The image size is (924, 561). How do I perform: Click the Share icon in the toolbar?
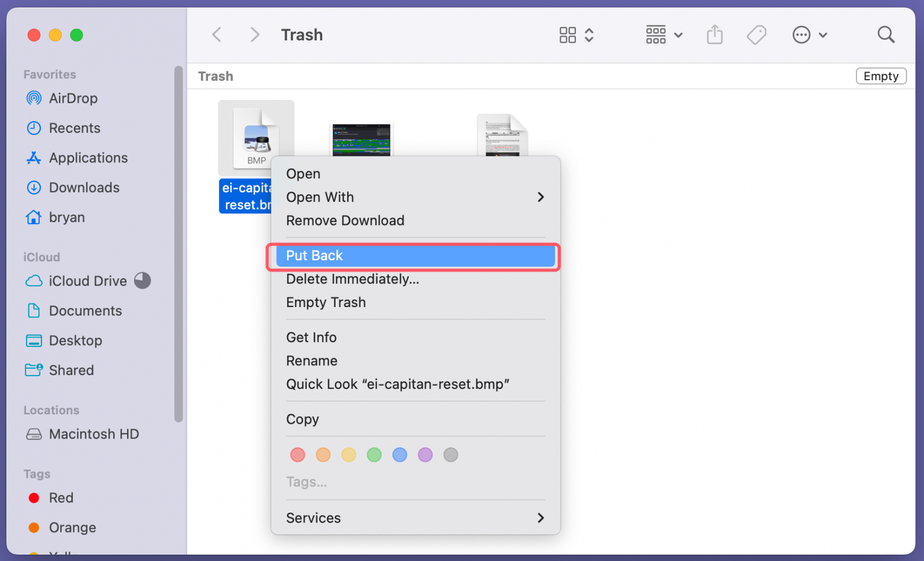tap(714, 35)
